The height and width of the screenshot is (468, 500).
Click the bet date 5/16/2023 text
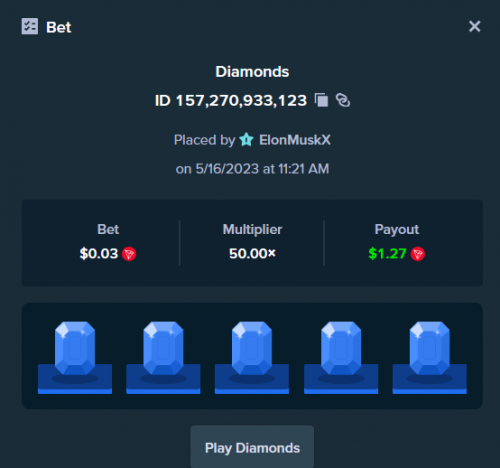(227, 169)
